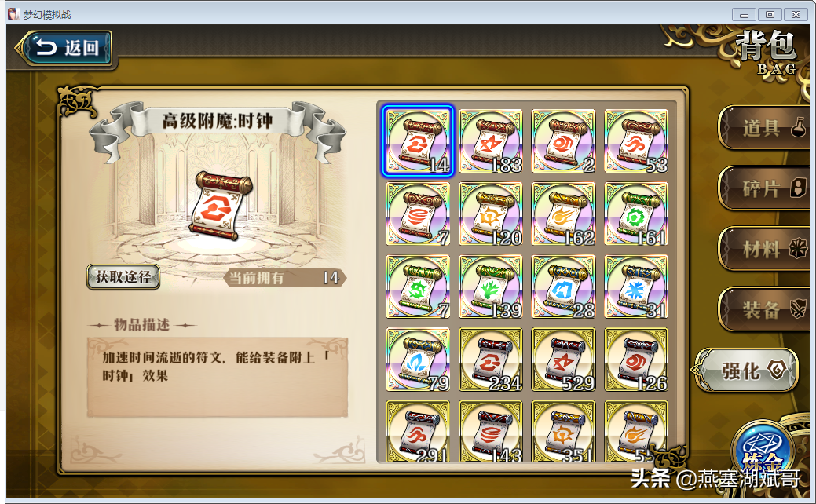
Task: Choose the yellow-framed scroll with count 529
Action: (563, 360)
